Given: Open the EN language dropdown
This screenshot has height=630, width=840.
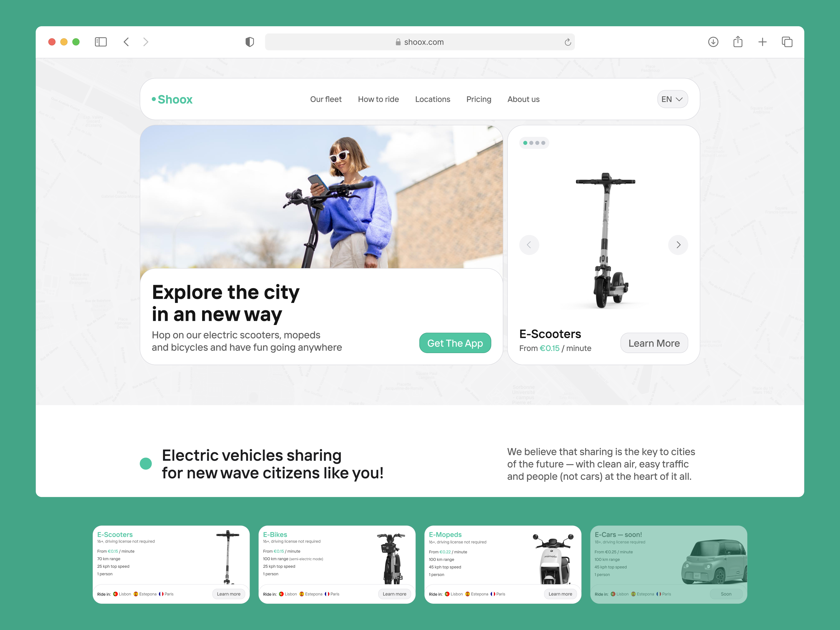Looking at the screenshot, I should pos(672,99).
